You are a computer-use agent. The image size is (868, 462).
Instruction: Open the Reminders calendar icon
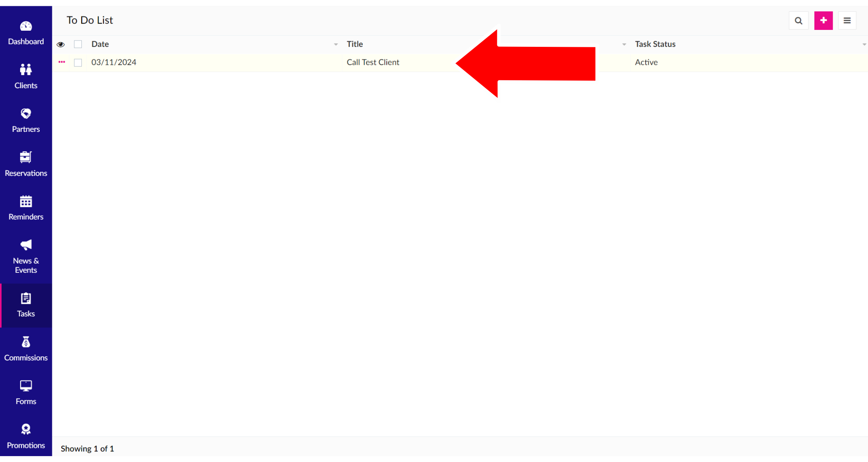(x=26, y=201)
